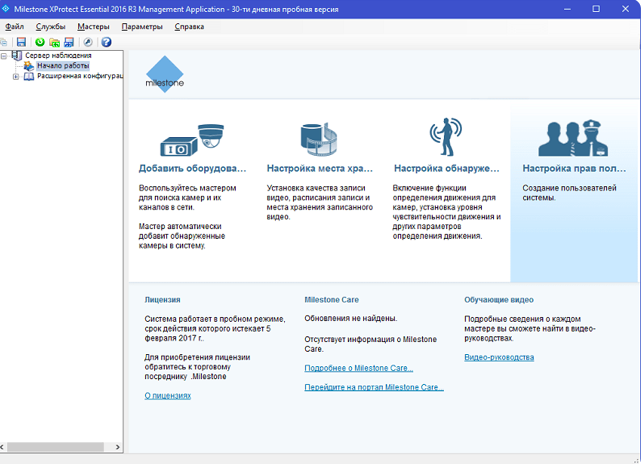The width and height of the screenshot is (641, 464).
Task: Click the folder with green arrows toolbar icon
Action: tap(54, 42)
